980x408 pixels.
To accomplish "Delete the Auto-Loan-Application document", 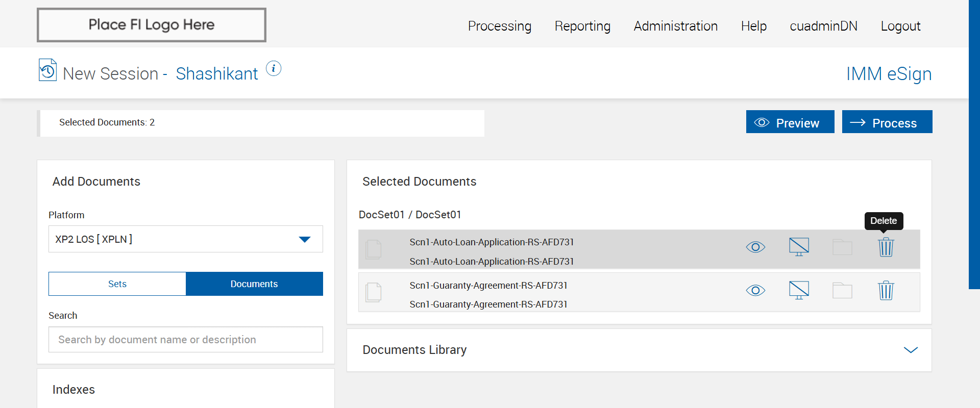I will 886,247.
